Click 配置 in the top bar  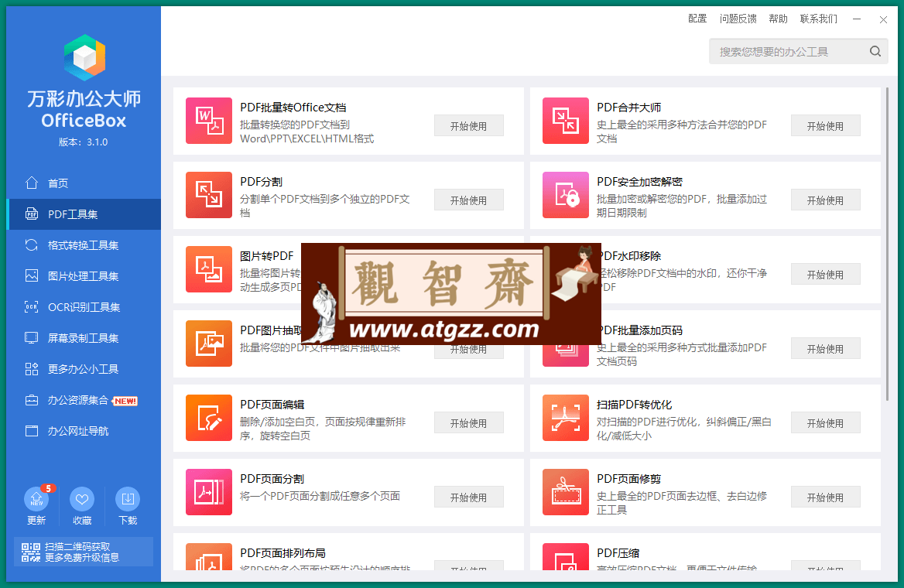coord(697,19)
